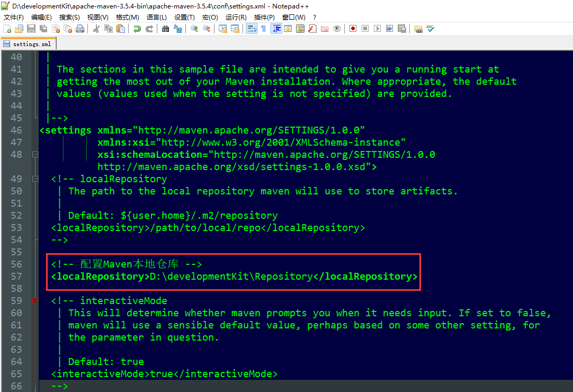Zoom in with the magnifier plus icon
The image size is (573, 392).
click(194, 29)
